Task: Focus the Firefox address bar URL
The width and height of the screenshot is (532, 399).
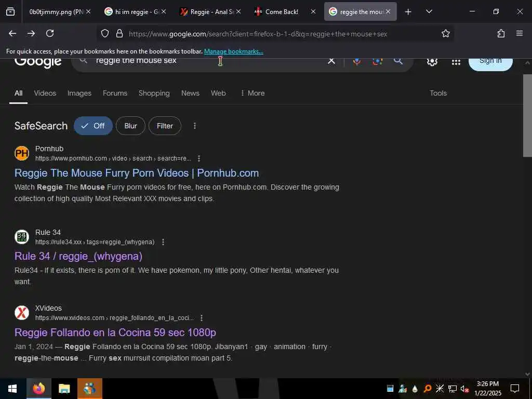Action: (258, 34)
